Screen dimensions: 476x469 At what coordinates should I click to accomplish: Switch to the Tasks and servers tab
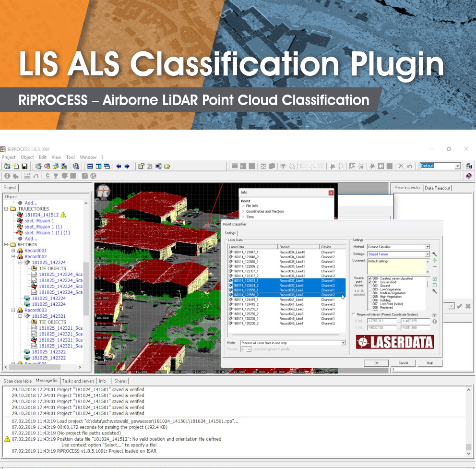click(78, 381)
